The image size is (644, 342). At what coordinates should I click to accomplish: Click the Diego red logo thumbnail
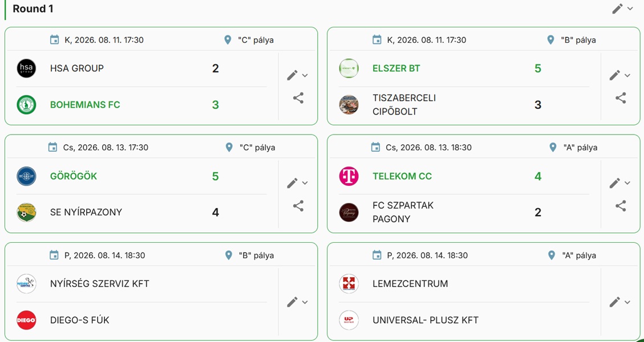pos(26,320)
